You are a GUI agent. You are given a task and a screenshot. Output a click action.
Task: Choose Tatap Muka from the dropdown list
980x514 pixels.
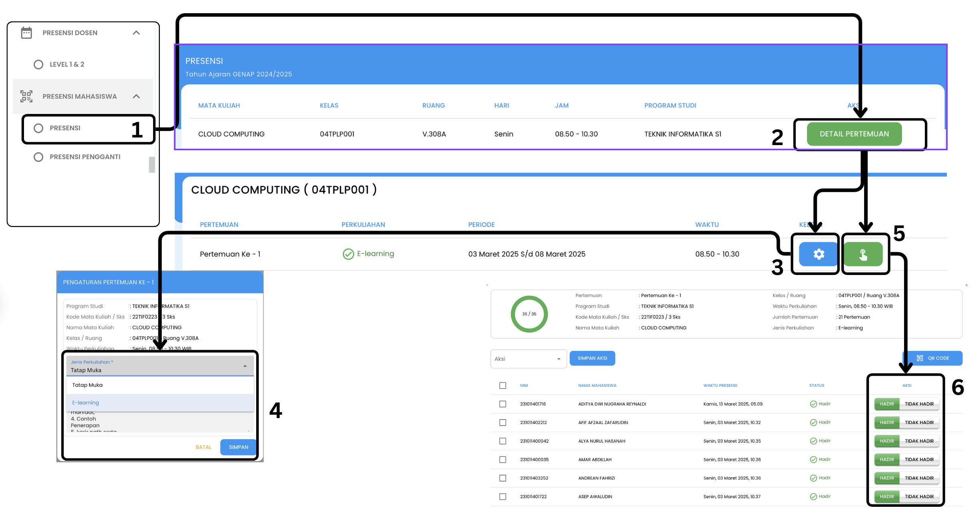pyautogui.click(x=160, y=385)
